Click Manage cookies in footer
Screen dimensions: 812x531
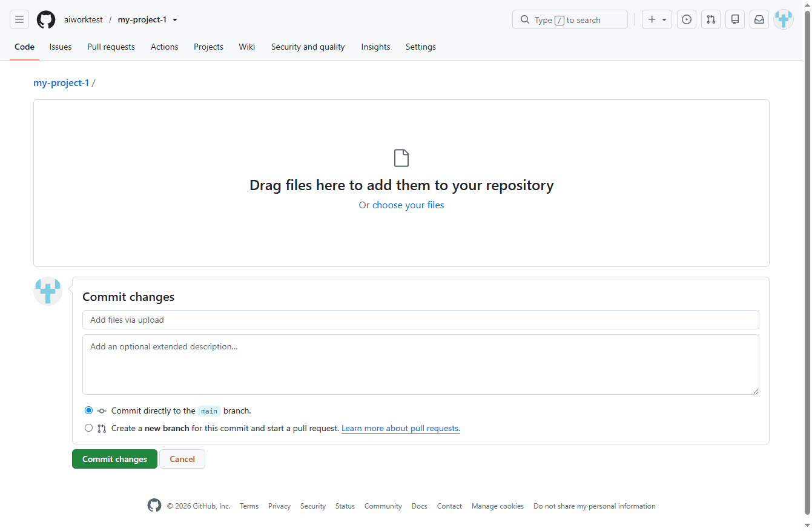tap(498, 506)
